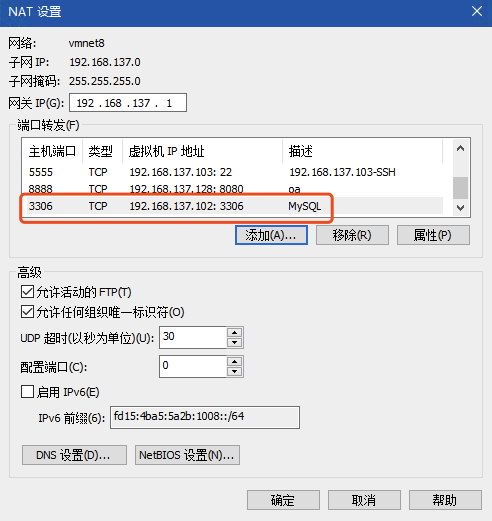Click port forwarding list scroll down arrow

[x=460, y=207]
